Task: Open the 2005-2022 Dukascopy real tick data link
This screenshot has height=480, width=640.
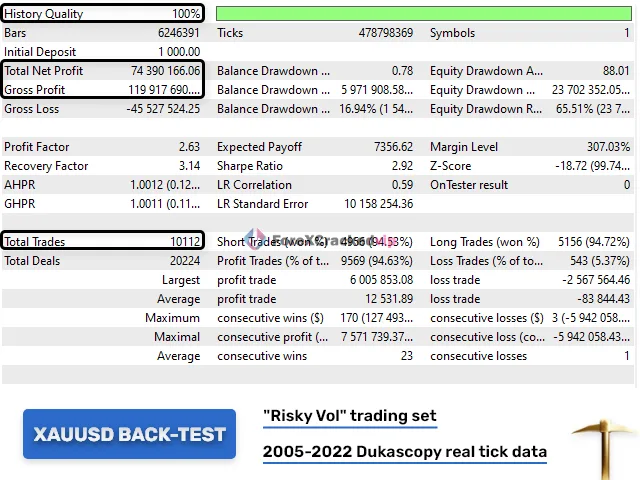Action: 404,452
